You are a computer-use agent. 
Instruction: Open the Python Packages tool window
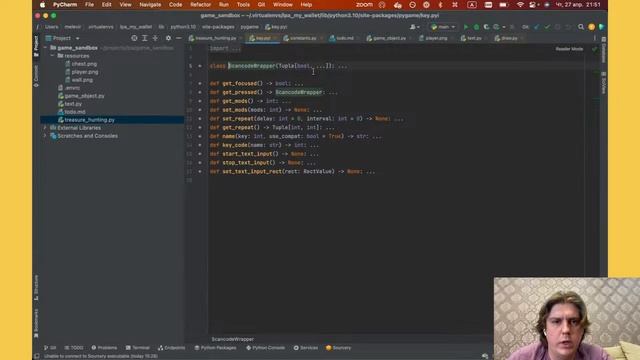[x=215, y=348]
